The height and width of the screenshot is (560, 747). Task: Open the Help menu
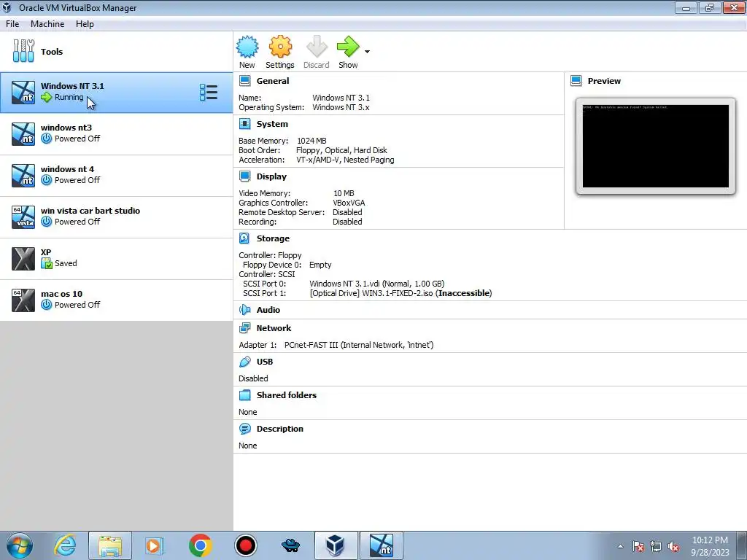[85, 24]
